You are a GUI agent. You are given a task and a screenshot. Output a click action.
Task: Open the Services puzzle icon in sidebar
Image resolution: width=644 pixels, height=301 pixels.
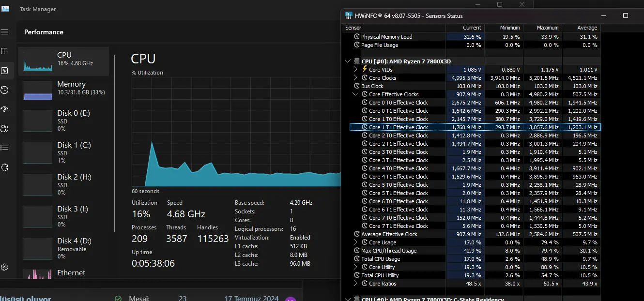tap(5, 167)
